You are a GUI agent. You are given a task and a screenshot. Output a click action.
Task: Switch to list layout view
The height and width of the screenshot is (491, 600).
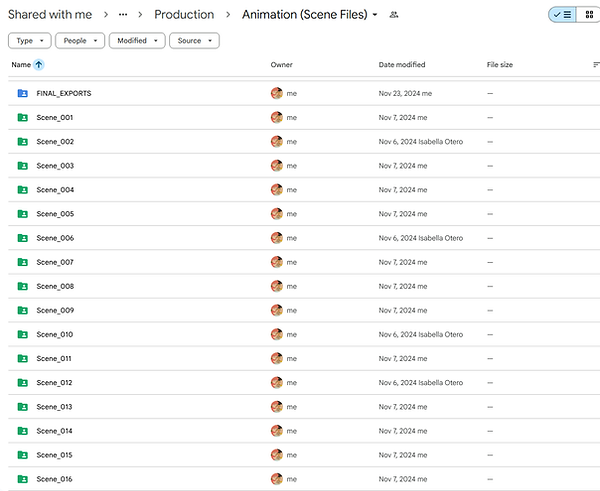562,15
